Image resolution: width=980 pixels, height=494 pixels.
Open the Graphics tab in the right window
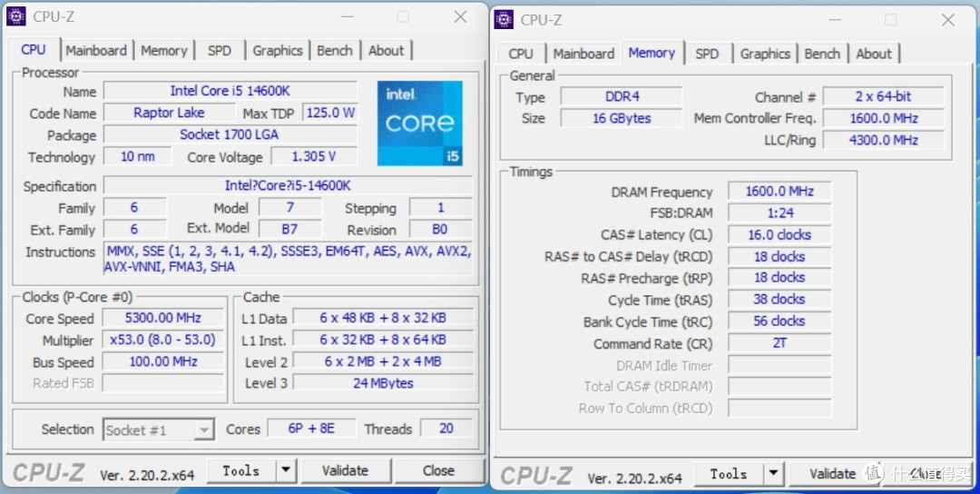coord(765,54)
